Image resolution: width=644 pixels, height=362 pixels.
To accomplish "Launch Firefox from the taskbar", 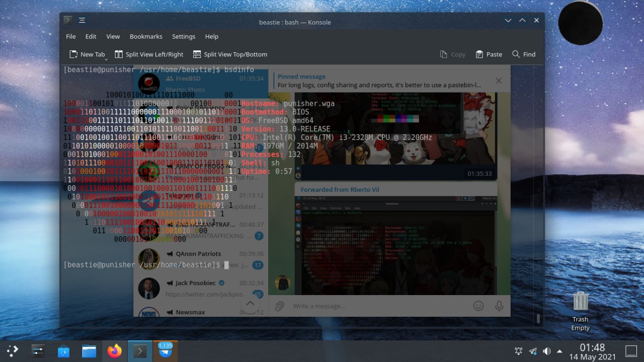I will 115,351.
